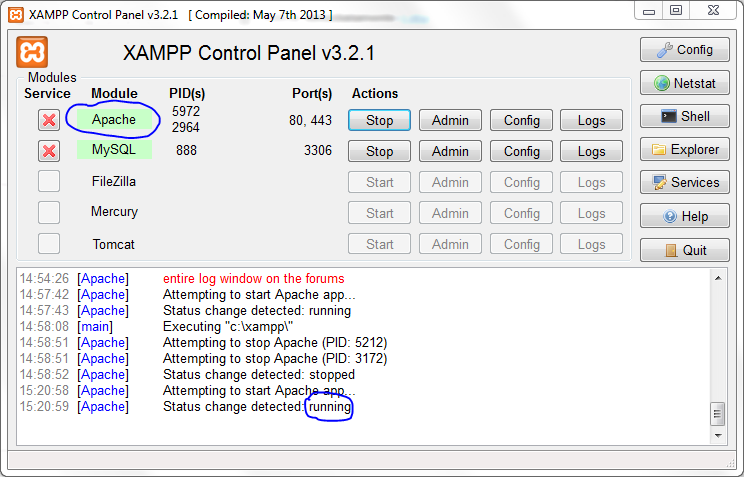Screen dimensions: 744x477
Task: Click log scrollbar up arrow
Action: click(x=718, y=278)
